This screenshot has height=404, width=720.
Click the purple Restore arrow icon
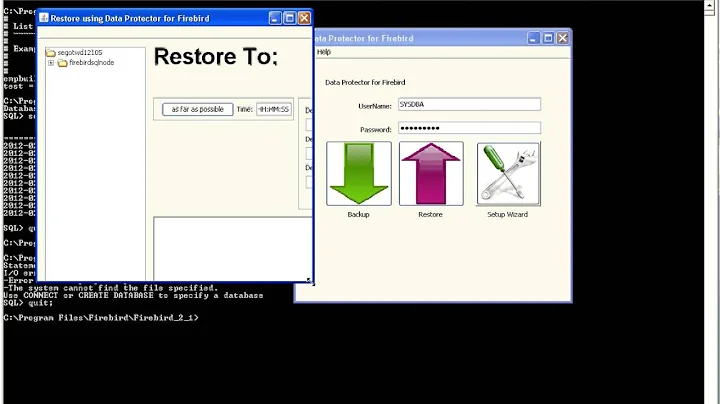[x=431, y=174]
